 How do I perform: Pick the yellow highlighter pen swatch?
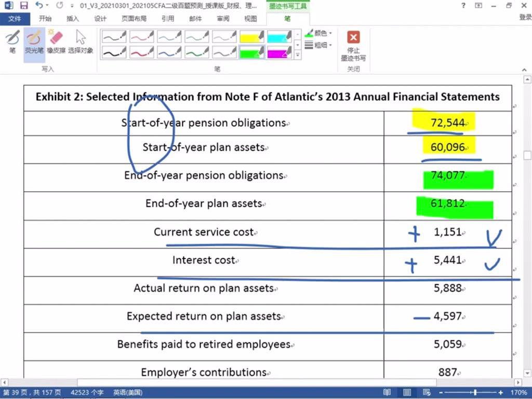[x=252, y=36]
